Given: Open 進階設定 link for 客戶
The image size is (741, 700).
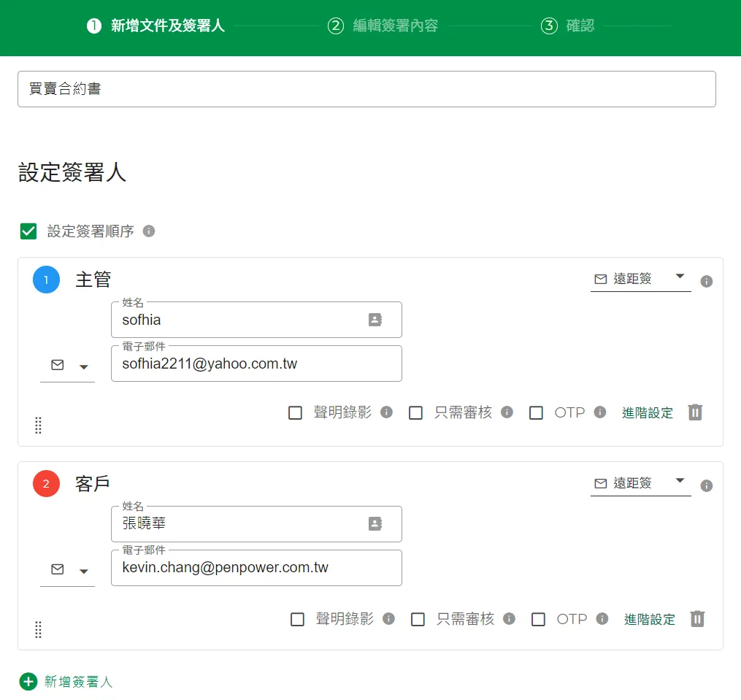Looking at the screenshot, I should click(649, 619).
